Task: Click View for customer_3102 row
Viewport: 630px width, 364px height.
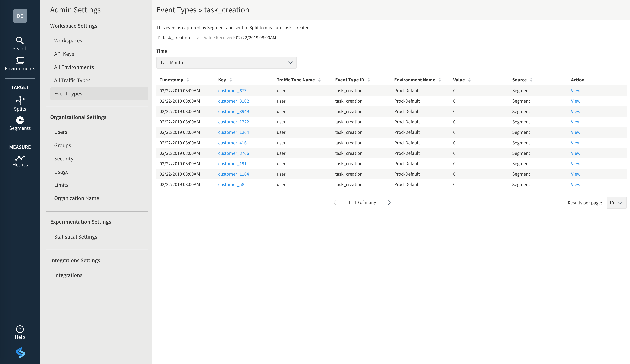Action: tap(575, 101)
